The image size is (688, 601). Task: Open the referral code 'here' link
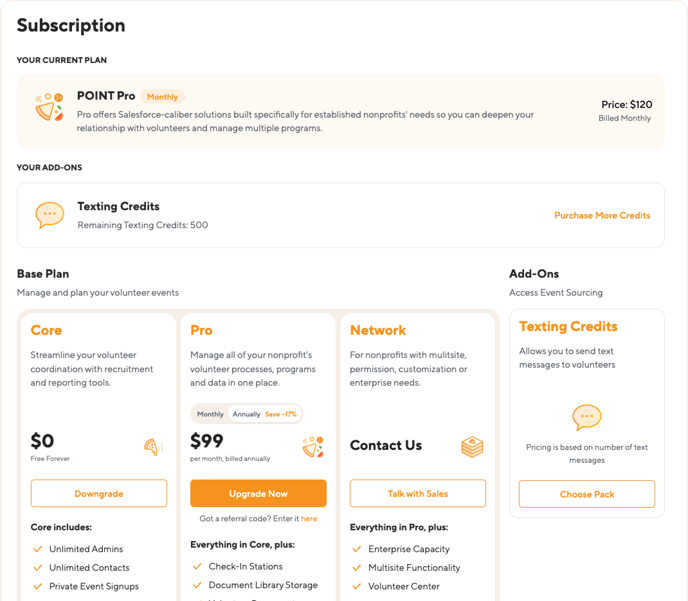pos(309,519)
